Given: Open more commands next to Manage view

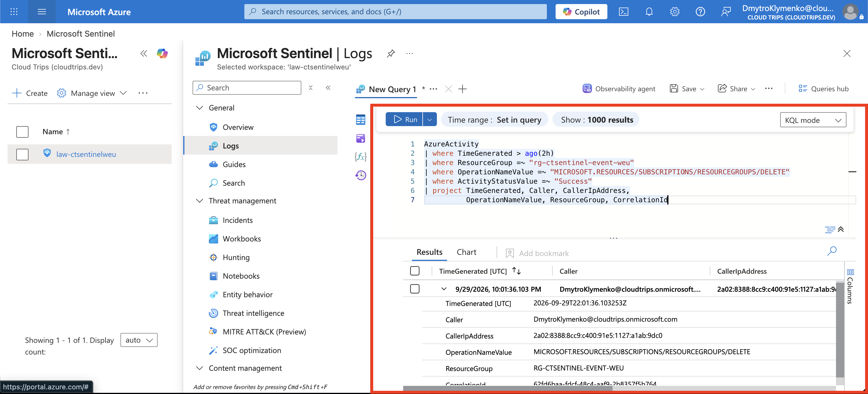Looking at the screenshot, I should pos(143,93).
